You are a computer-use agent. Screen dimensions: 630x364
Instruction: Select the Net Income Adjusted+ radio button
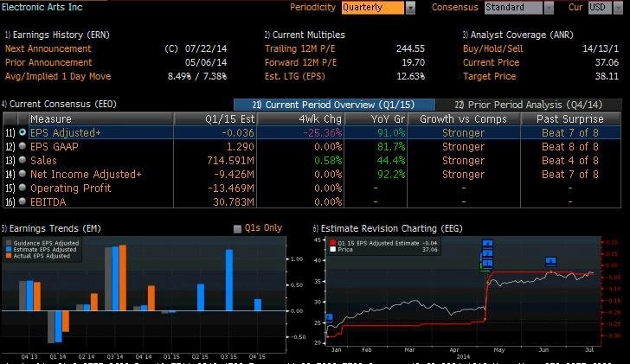[22, 174]
